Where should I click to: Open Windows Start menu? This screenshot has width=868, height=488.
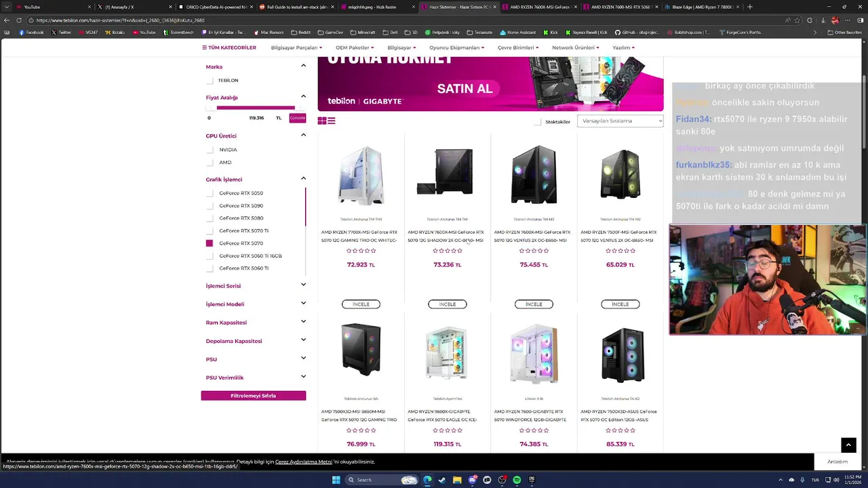336,480
